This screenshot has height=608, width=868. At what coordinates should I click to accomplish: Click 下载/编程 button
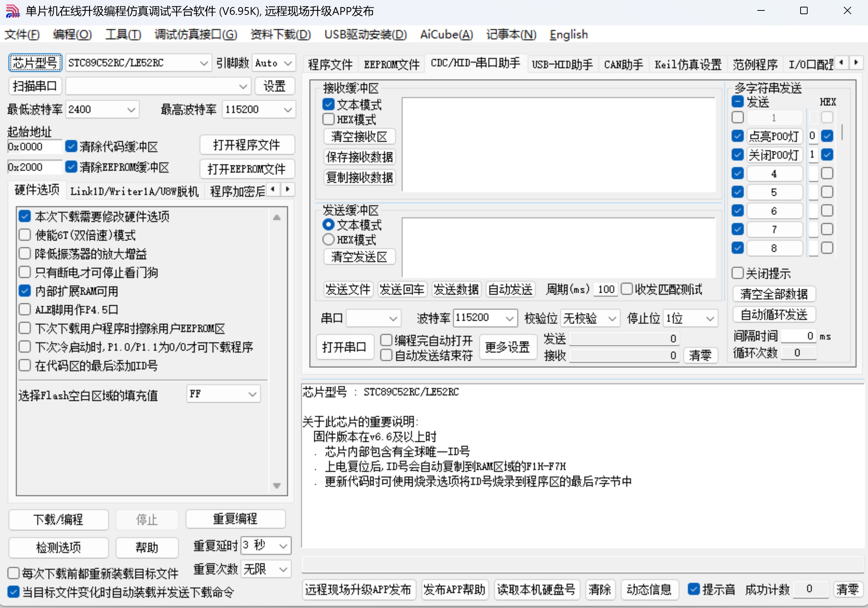[x=58, y=519]
